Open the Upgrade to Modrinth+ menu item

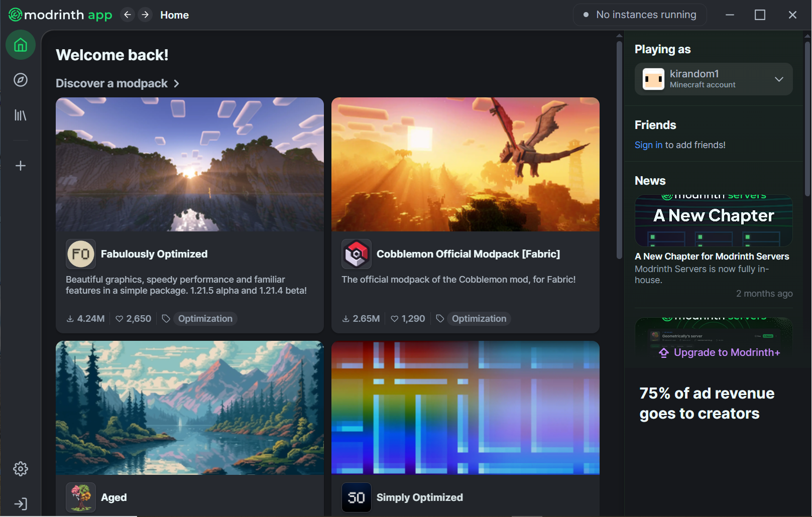click(720, 352)
